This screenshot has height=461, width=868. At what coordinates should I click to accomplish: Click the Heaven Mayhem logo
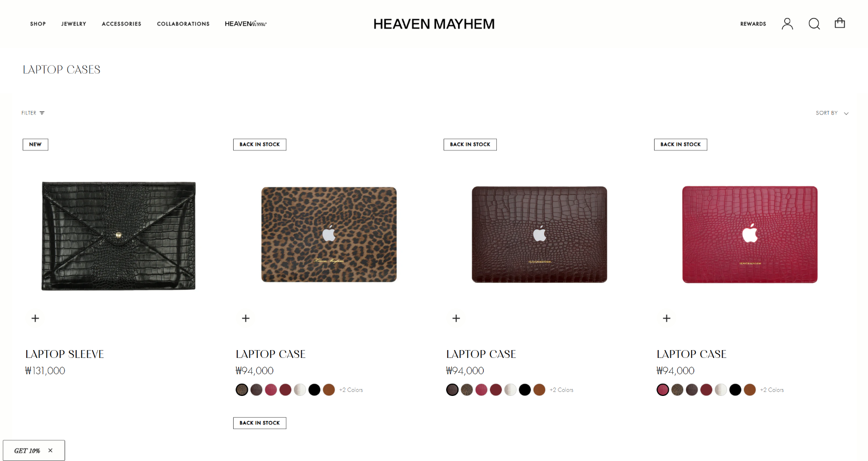pyautogui.click(x=434, y=24)
